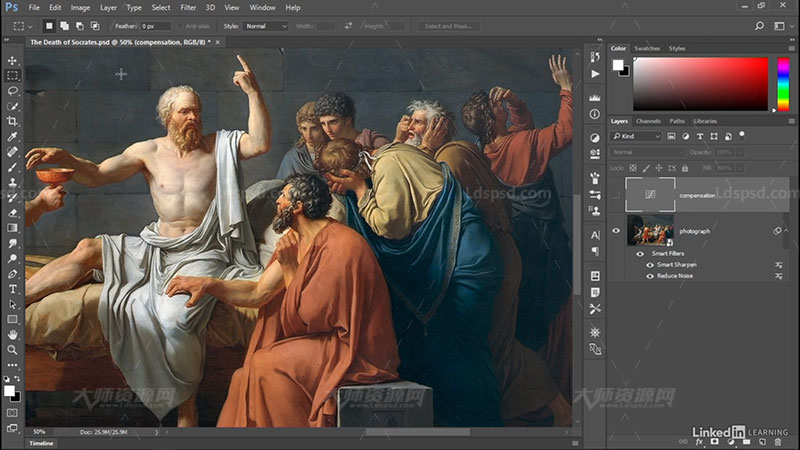800x450 pixels.
Task: Click the Search magnifier in options bar
Action: coord(759,26)
